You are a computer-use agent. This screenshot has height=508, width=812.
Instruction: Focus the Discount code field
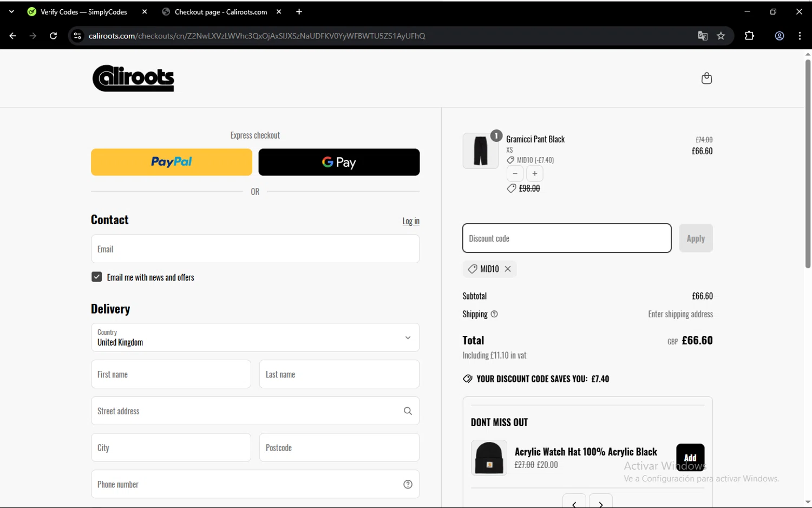tap(567, 238)
